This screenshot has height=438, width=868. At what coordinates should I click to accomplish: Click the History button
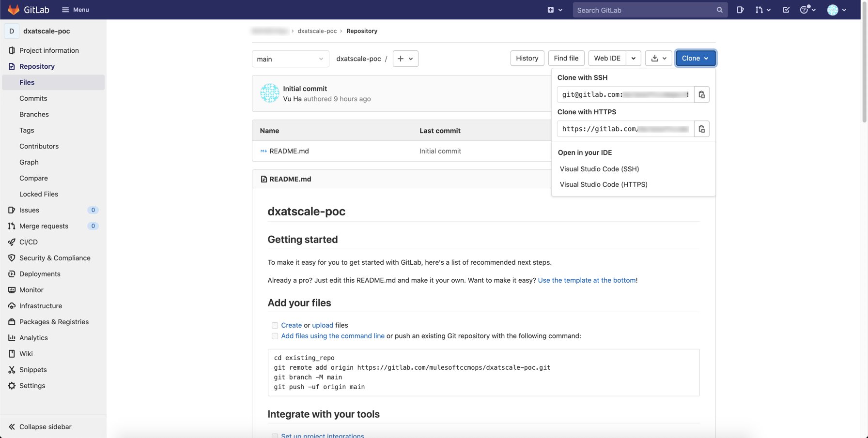[527, 58]
